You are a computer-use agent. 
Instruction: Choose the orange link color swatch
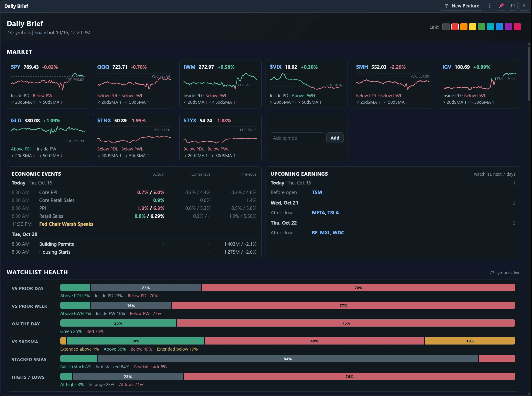pos(464,27)
